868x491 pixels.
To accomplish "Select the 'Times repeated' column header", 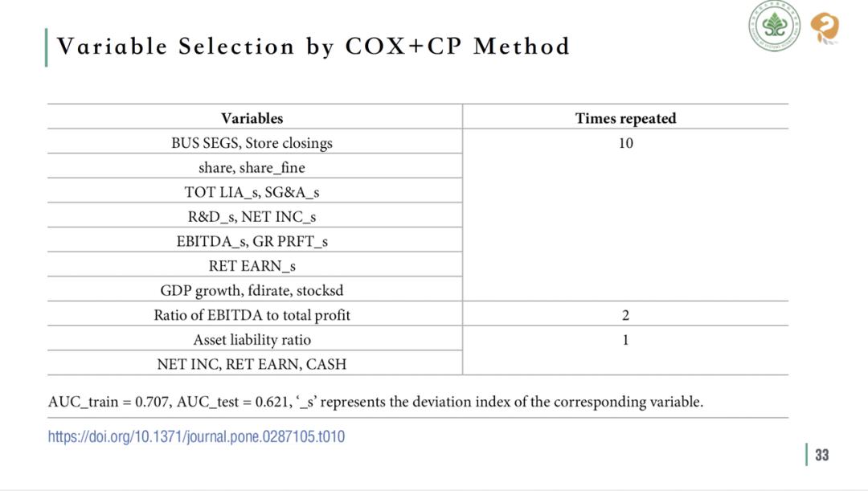I will (x=625, y=118).
